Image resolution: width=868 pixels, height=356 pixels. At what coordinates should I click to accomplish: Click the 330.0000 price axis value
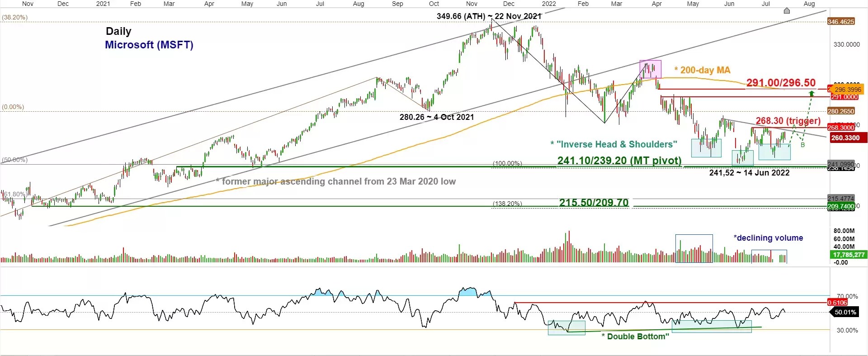[x=847, y=44]
